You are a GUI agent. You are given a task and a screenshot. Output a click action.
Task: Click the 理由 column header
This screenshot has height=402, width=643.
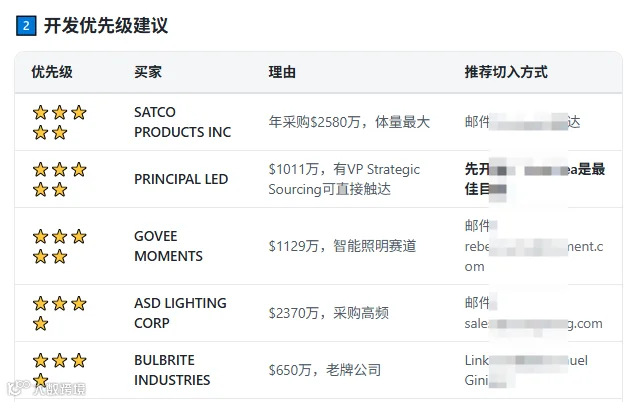pyautogui.click(x=282, y=72)
